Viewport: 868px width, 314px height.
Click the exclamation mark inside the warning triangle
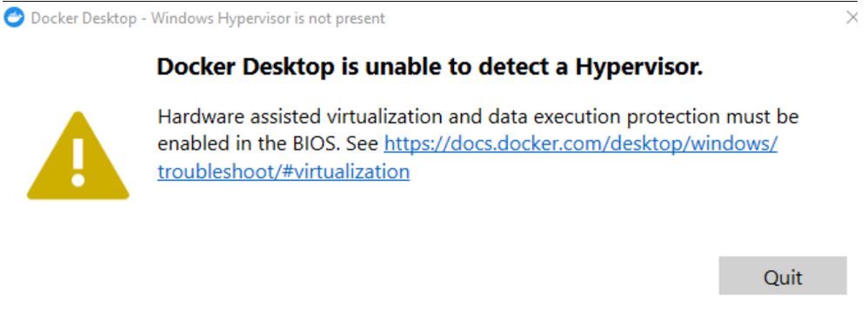point(78,162)
